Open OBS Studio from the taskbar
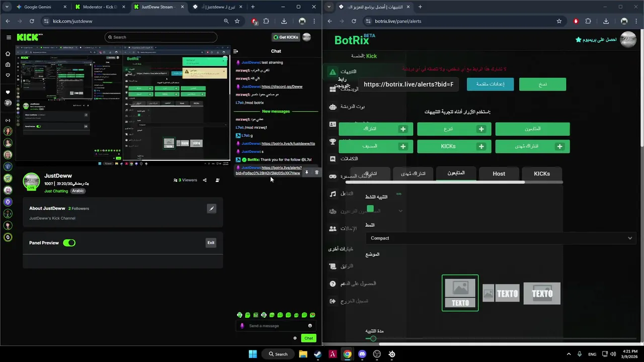Screen dimensions: 644x362 377,354
